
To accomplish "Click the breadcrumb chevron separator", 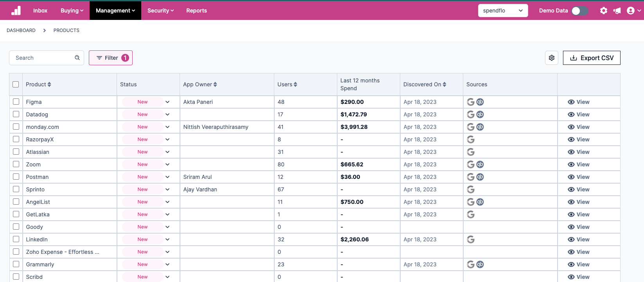I will tap(45, 30).
